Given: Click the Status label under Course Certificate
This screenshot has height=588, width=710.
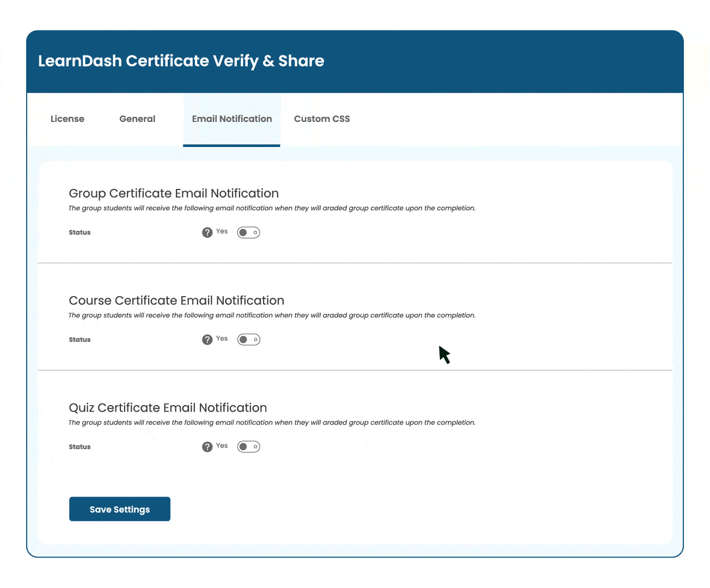Looking at the screenshot, I should coord(79,340).
